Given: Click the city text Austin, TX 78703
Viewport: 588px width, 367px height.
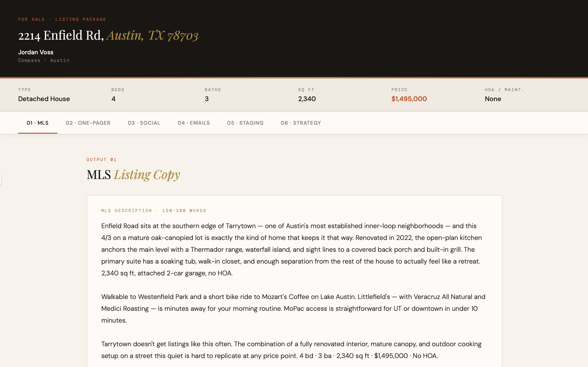Looking at the screenshot, I should click(152, 35).
